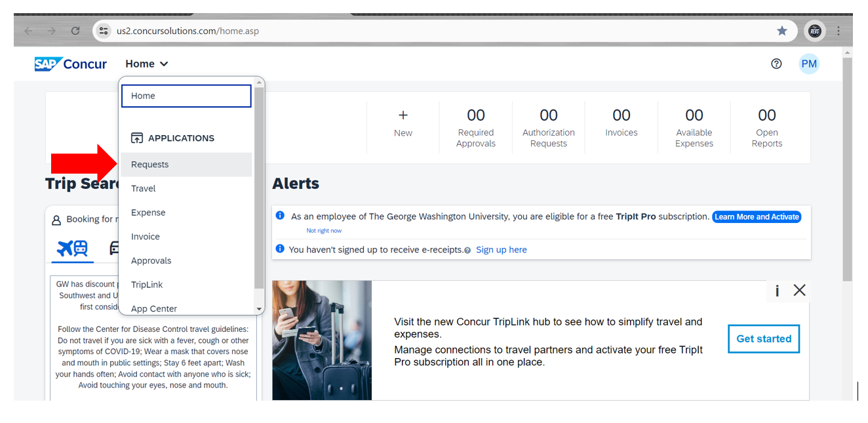Open Travel from the Applications menu
Screen dimensions: 868x423
pyautogui.click(x=186, y=188)
